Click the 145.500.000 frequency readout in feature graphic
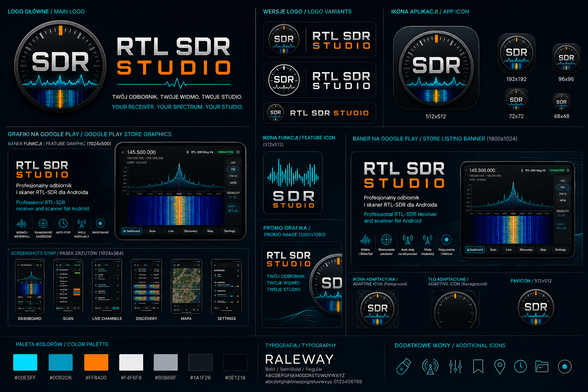Viewport: 588px width, 392px height. pos(141,152)
